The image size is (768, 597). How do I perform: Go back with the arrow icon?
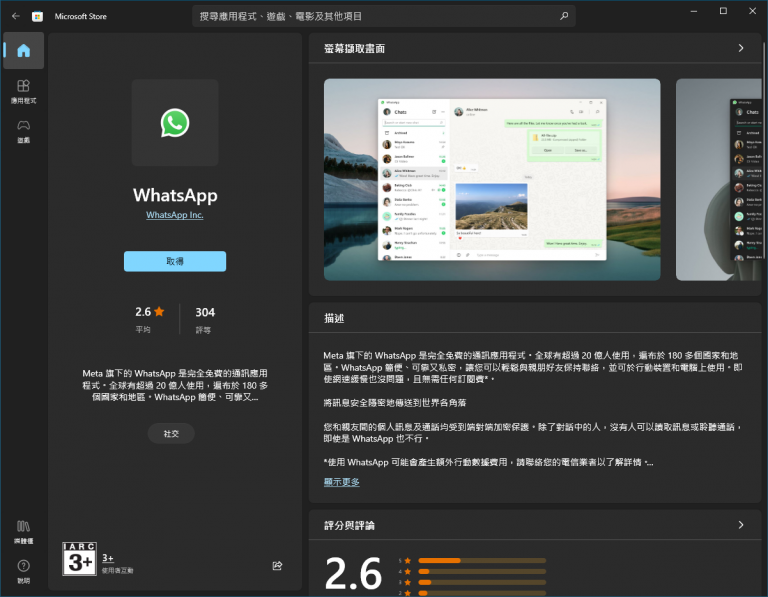click(x=16, y=16)
